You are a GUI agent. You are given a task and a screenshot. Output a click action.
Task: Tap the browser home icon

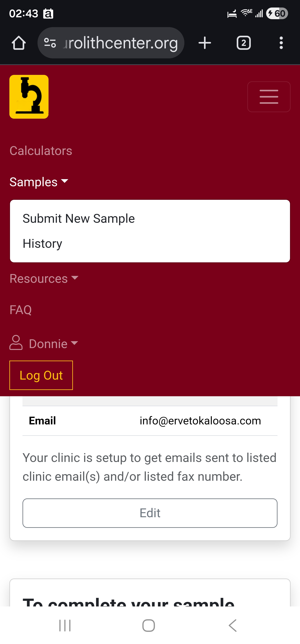pos(19,43)
